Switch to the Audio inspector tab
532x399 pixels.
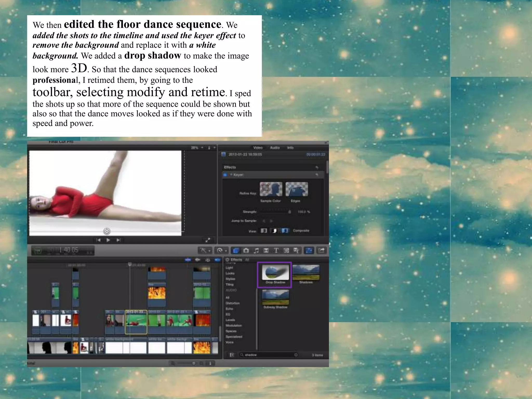point(275,148)
